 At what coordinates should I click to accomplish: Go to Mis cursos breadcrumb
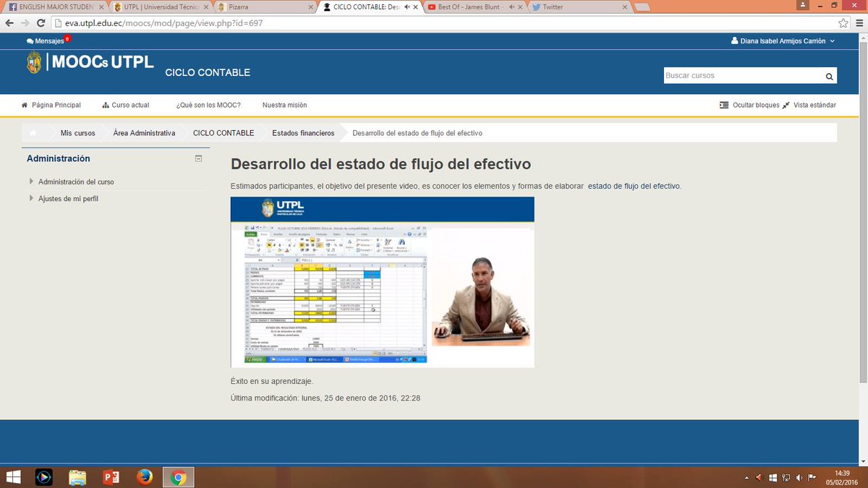77,133
